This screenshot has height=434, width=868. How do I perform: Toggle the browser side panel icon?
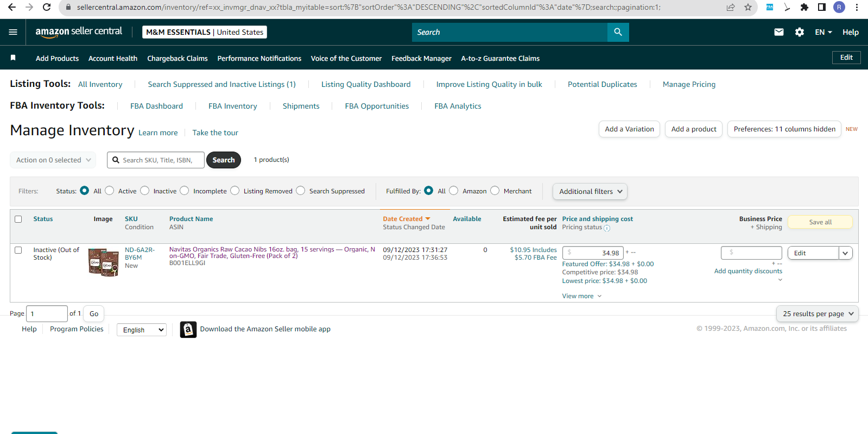[822, 7]
